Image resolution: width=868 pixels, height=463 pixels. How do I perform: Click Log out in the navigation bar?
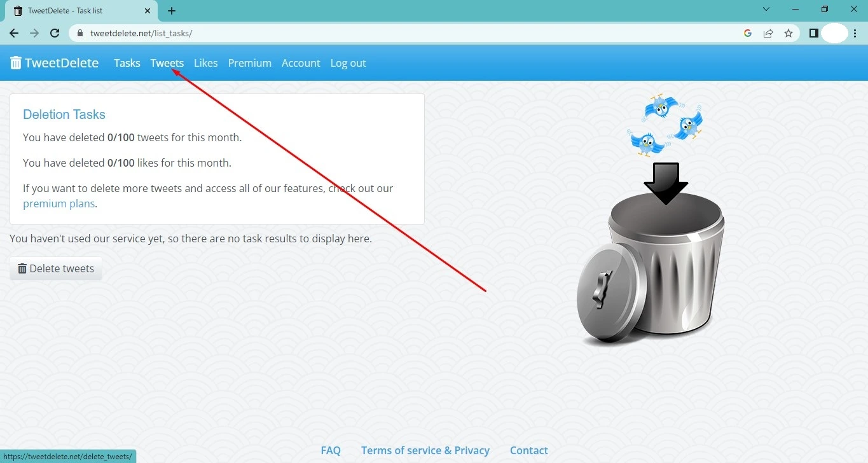pyautogui.click(x=348, y=63)
